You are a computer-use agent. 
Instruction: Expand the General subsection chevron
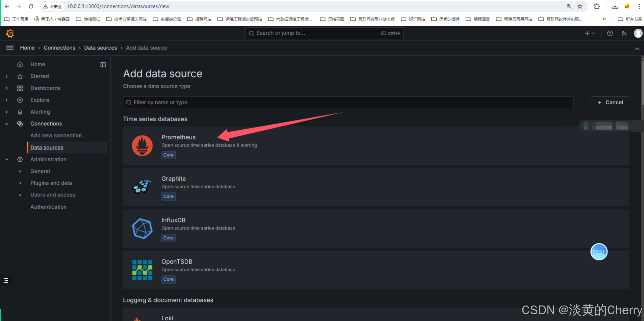tap(20, 171)
